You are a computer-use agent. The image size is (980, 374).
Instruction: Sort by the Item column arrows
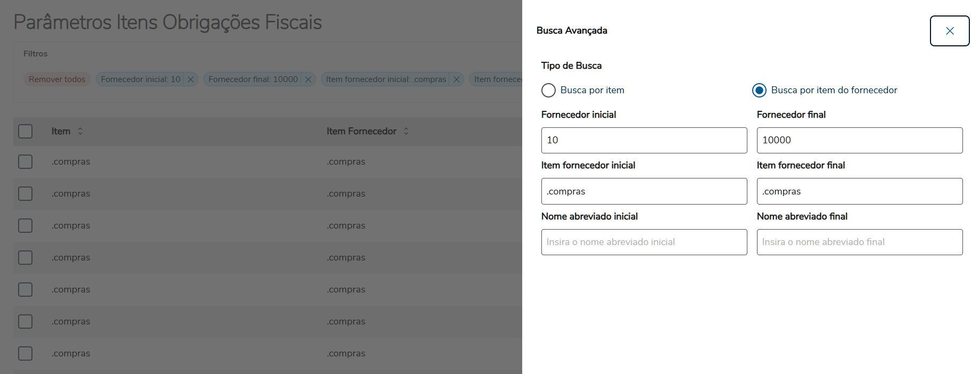click(80, 131)
